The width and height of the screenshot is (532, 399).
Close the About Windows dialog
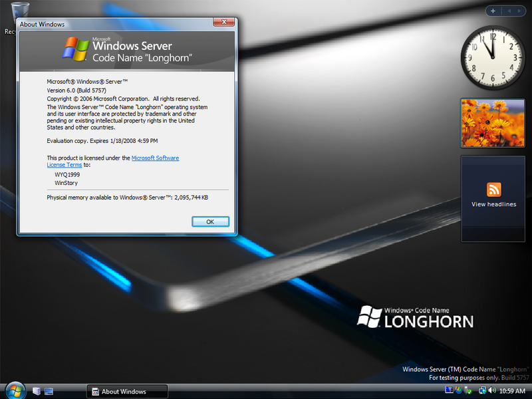pos(223,22)
